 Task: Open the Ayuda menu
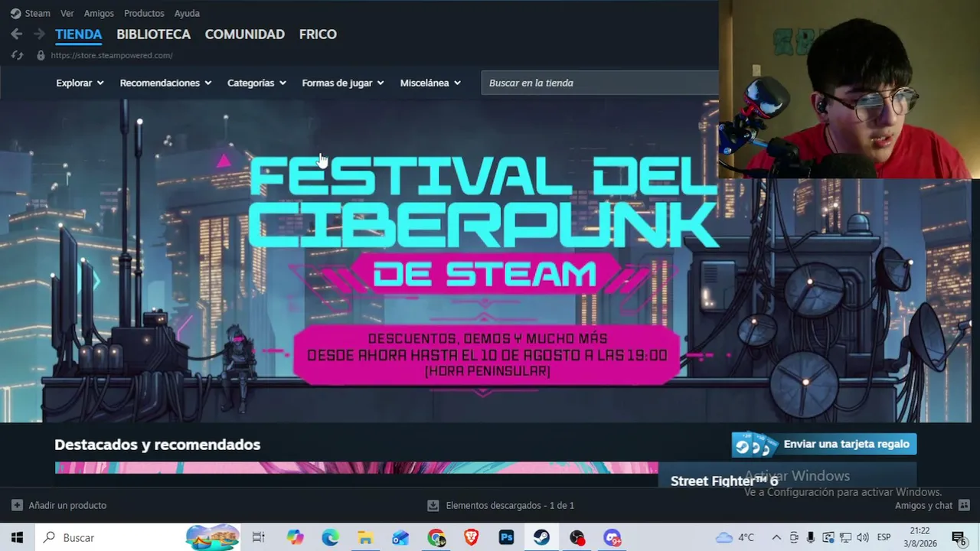coord(187,13)
